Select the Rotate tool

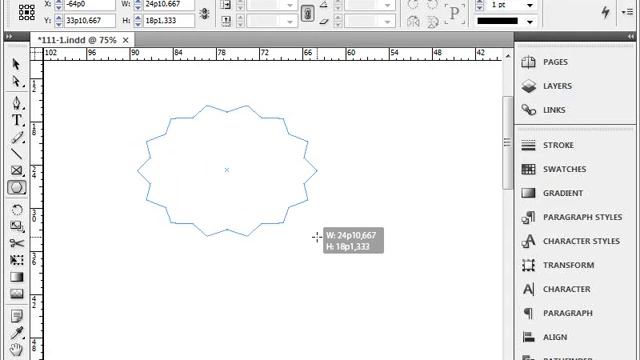(x=16, y=210)
